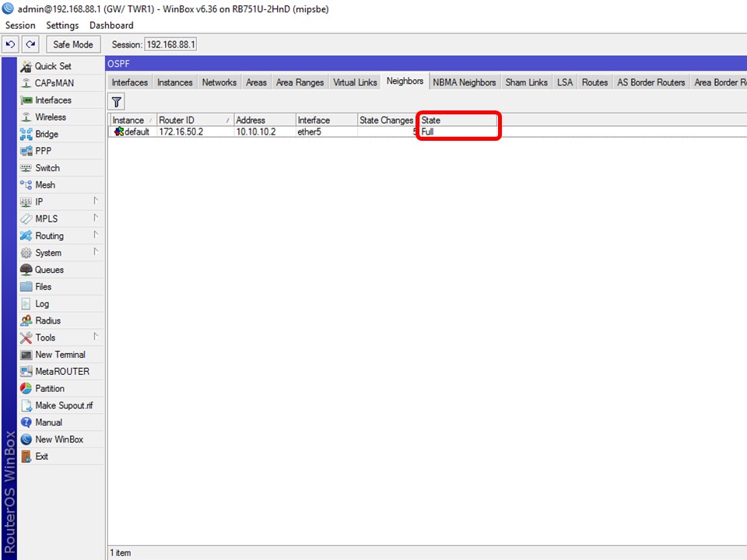Click the MPLS sidebar icon
Screen dimensions: 747x560
click(26, 219)
